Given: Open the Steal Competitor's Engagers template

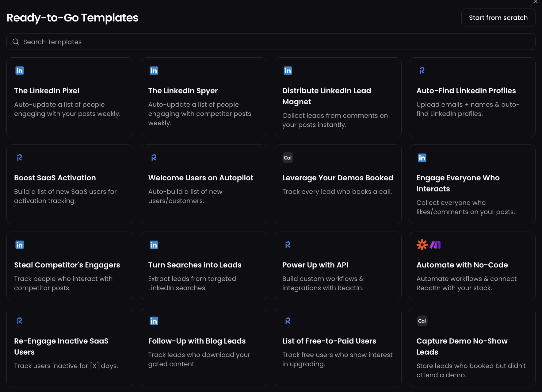Looking at the screenshot, I should point(70,266).
